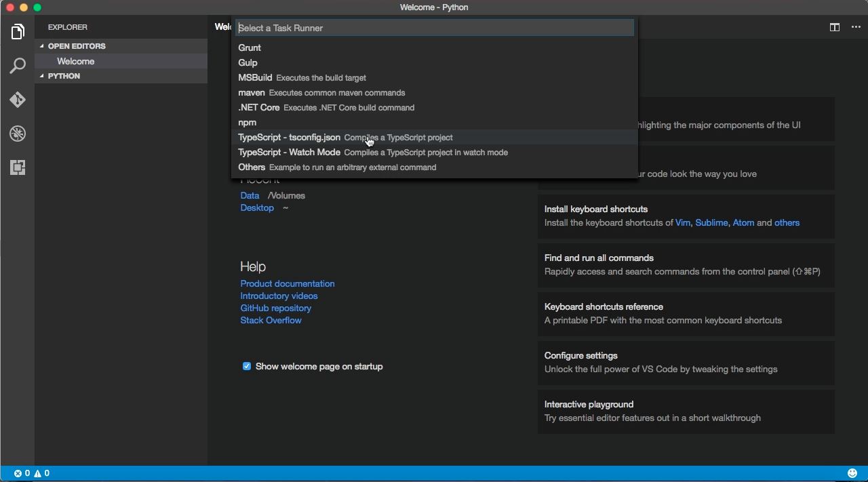868x482 pixels.
Task: Open 'Find and run all commands' card
Action: pos(686,265)
